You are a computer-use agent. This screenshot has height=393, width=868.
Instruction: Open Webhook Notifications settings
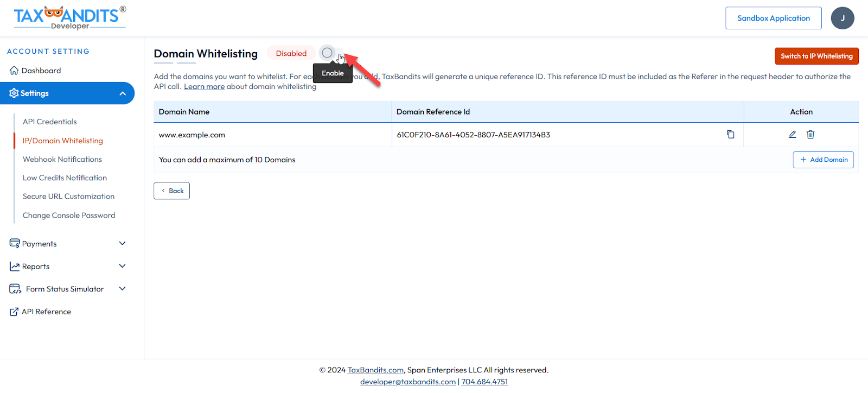click(62, 159)
